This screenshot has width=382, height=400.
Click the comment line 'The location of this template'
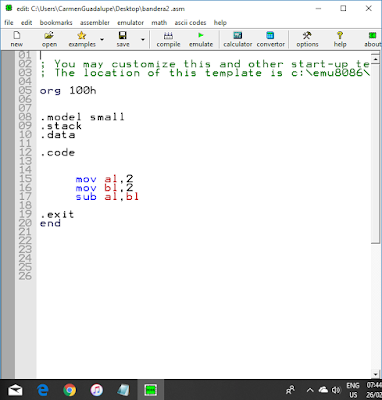point(205,73)
